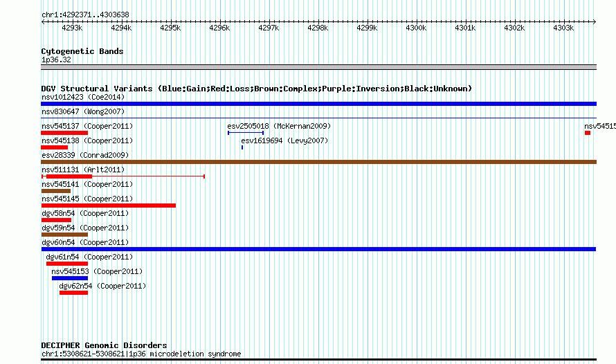This screenshot has width=616, height=364.
Task: Click the red dgv62n54 loss bar
Action: [73, 293]
